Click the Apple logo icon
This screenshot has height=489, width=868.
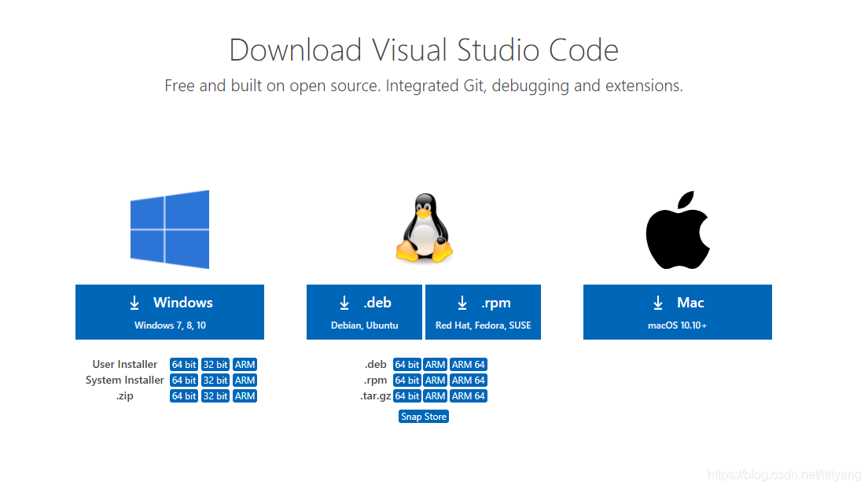tap(678, 230)
